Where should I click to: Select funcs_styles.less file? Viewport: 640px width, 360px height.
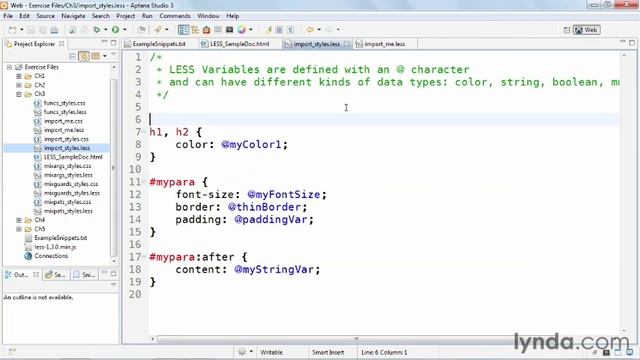(x=65, y=112)
